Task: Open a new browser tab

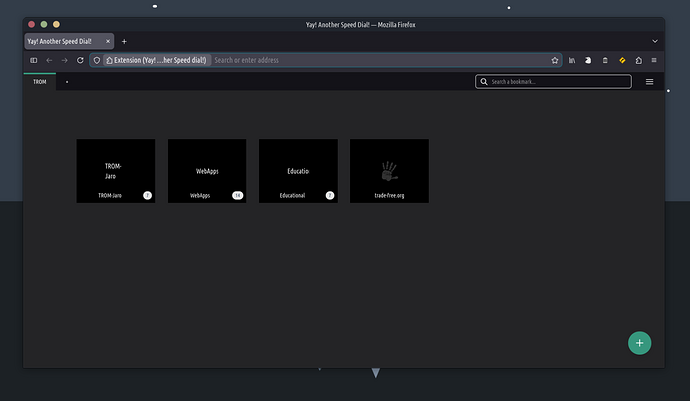Action: pos(124,41)
